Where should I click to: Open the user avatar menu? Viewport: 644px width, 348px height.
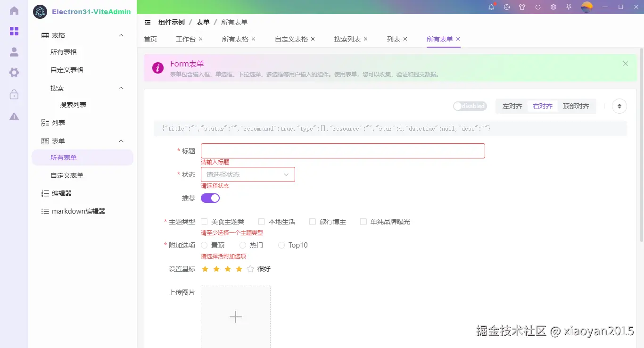pos(587,7)
